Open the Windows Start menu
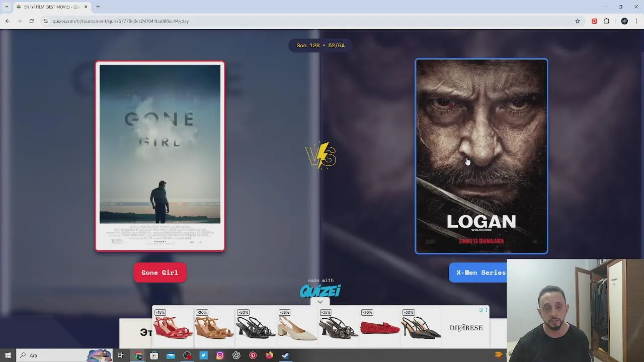The width and height of the screenshot is (644, 362). pyautogui.click(x=8, y=355)
